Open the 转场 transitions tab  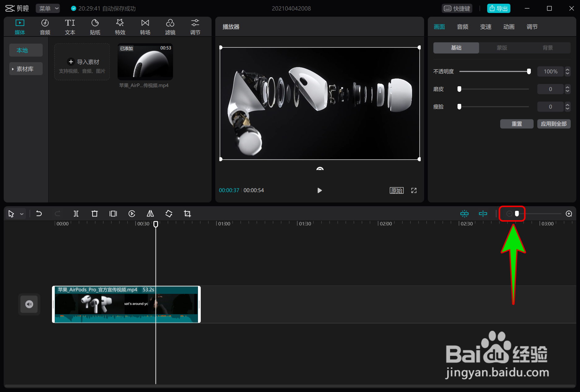click(x=145, y=27)
